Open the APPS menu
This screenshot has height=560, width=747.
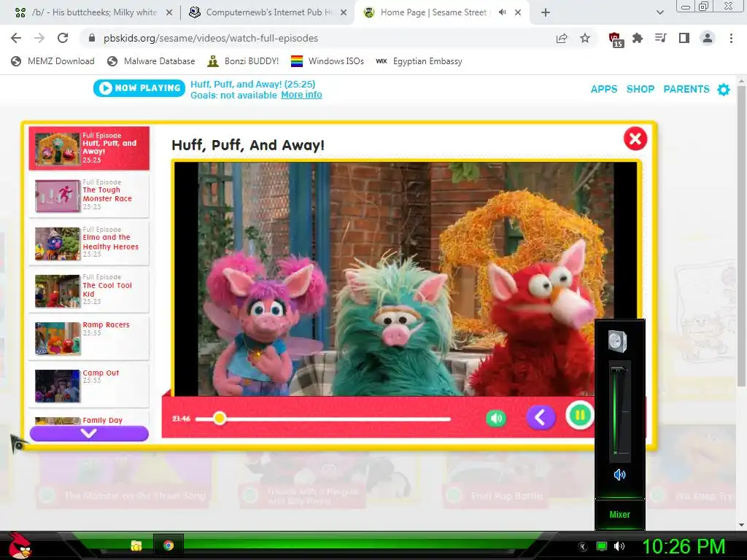(x=603, y=89)
